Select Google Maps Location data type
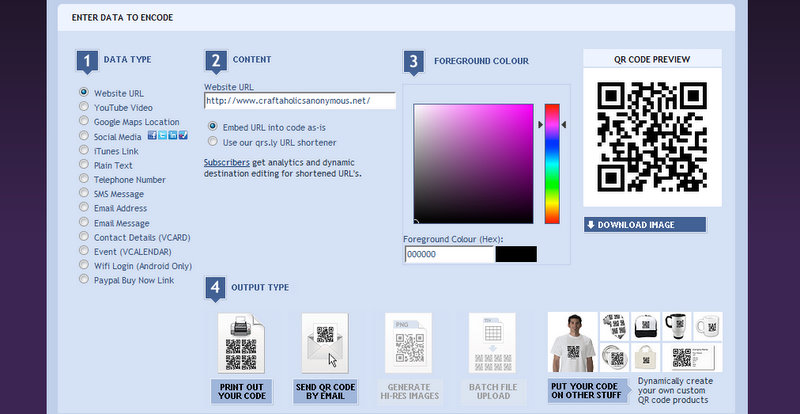 tap(84, 121)
